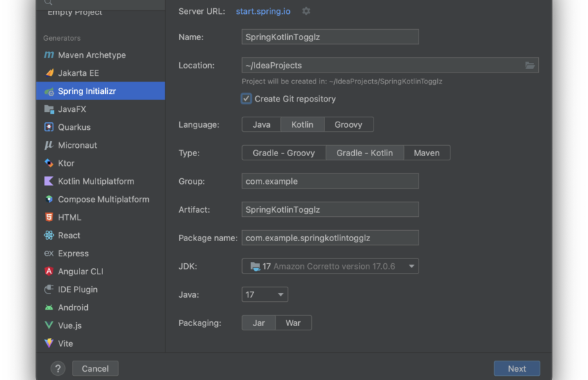Select Vue.js generator entry
This screenshot has height=380, width=588.
point(100,325)
